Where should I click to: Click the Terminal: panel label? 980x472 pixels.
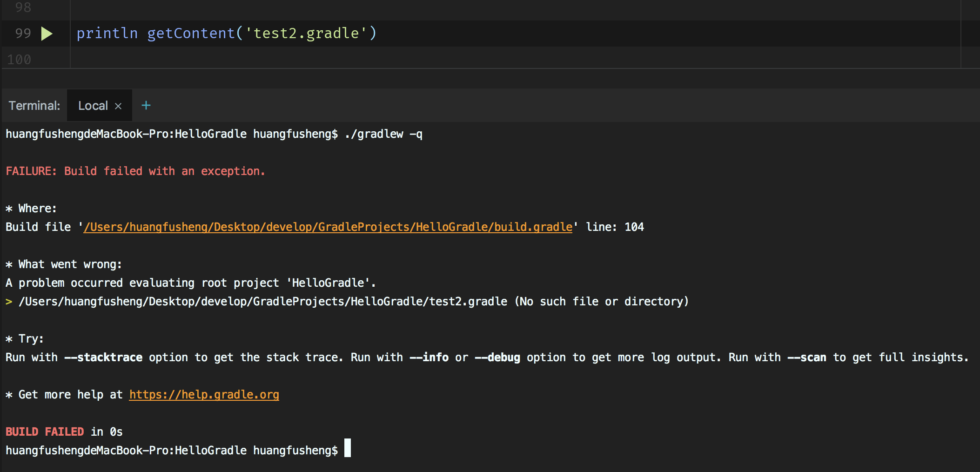(x=34, y=106)
